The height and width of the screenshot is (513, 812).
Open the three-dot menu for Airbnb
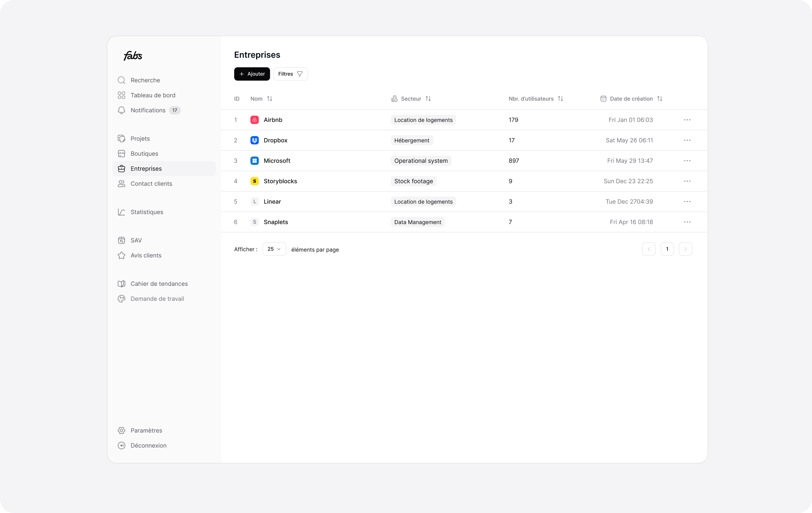687,120
